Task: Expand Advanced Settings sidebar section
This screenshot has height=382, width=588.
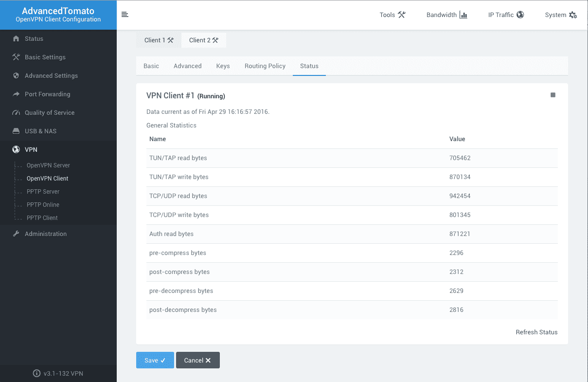Action: (51, 75)
